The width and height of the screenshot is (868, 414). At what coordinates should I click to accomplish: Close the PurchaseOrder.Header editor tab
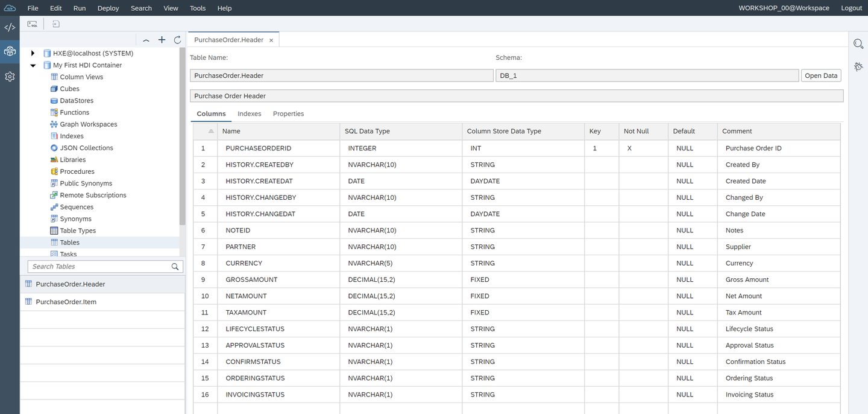[x=271, y=40]
